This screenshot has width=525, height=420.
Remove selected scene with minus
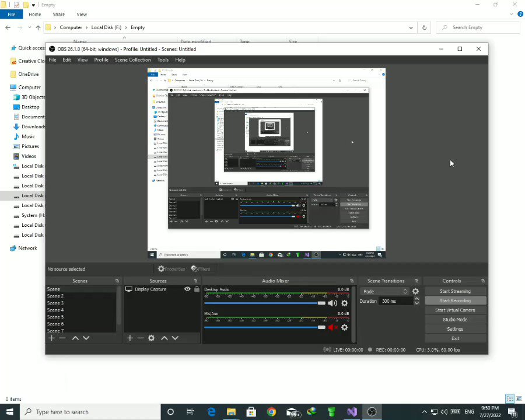(x=62, y=338)
